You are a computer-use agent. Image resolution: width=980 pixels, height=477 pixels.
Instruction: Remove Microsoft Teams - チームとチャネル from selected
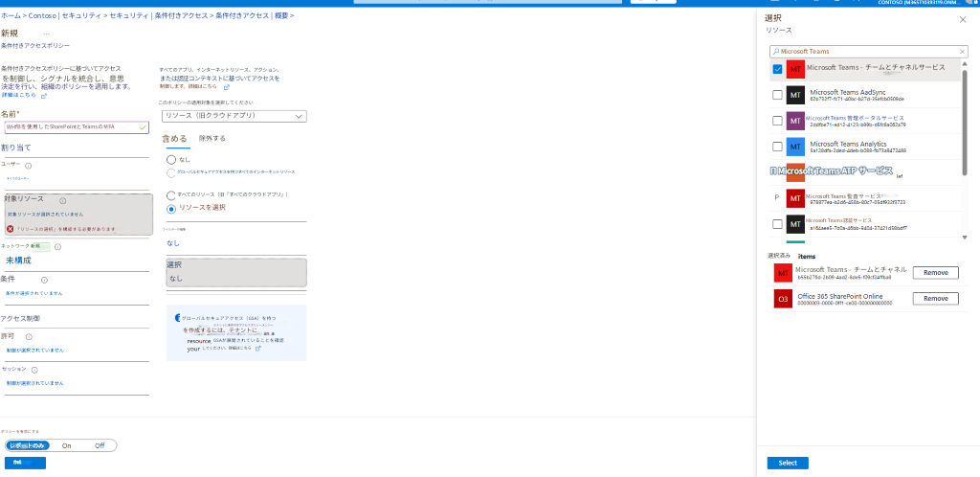point(936,273)
